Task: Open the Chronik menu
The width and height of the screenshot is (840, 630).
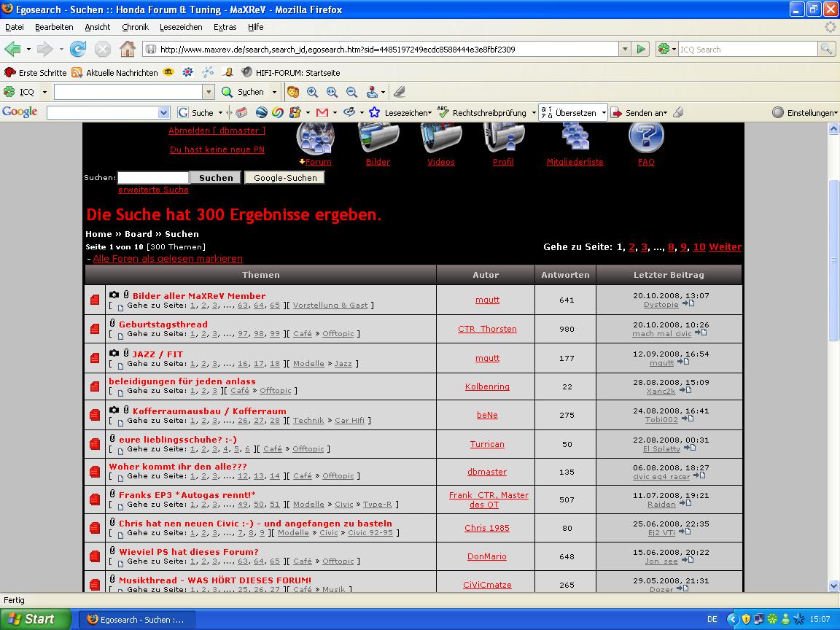Action: tap(135, 27)
